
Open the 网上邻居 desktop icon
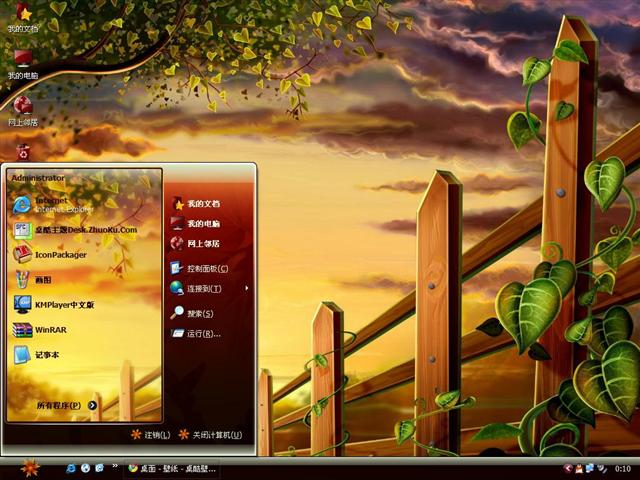pos(23,111)
